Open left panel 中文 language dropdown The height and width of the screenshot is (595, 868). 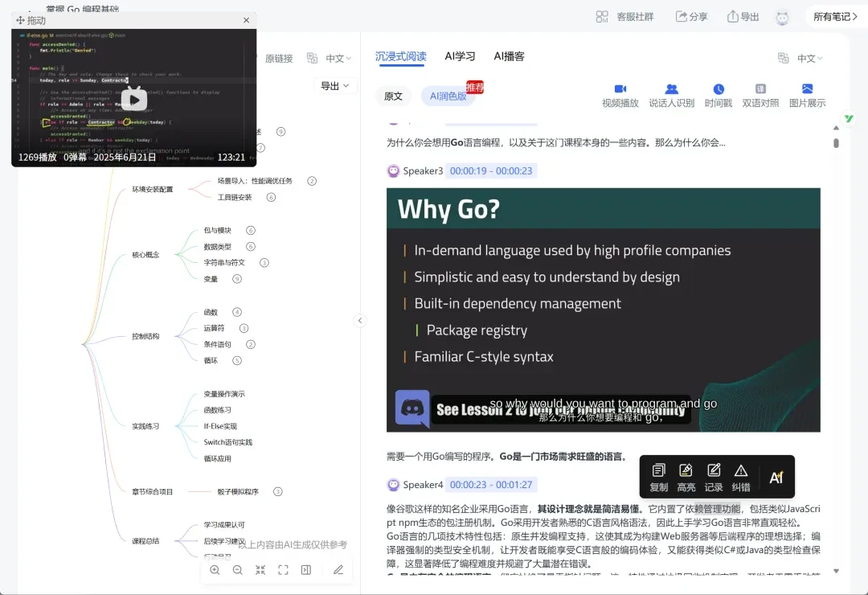click(x=338, y=58)
